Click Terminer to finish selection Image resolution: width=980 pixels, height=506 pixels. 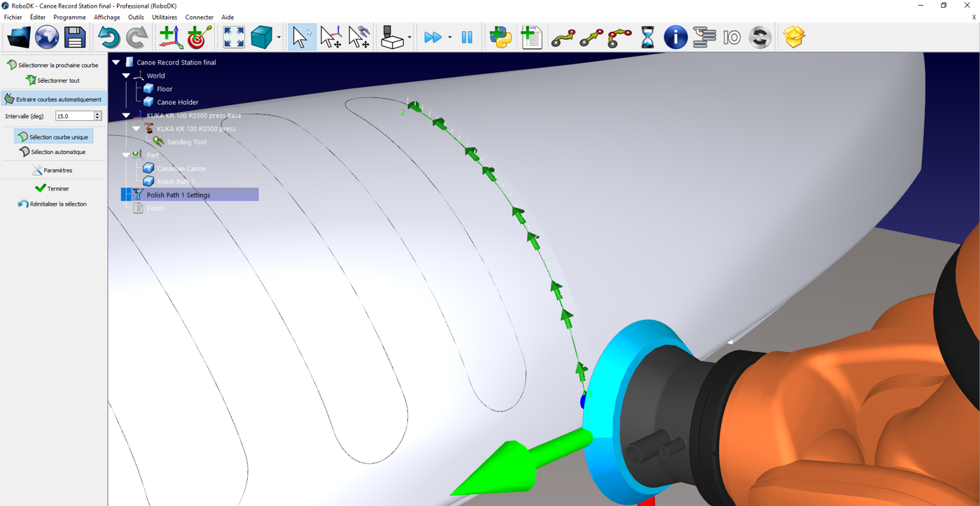tap(52, 188)
